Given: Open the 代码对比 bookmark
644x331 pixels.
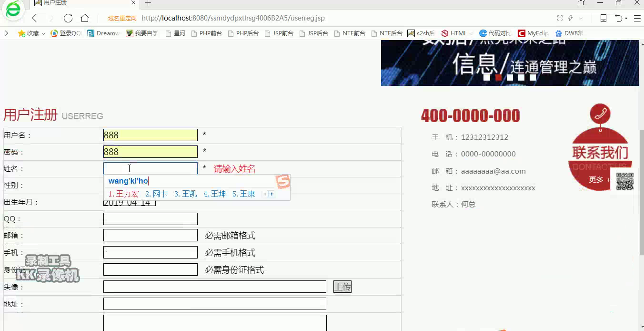Looking at the screenshot, I should [495, 33].
